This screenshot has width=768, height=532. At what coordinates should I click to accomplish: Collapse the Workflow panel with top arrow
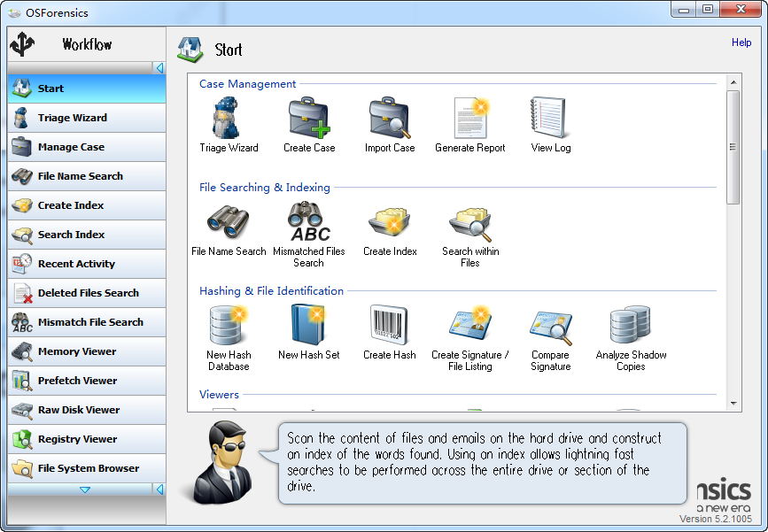click(x=159, y=67)
